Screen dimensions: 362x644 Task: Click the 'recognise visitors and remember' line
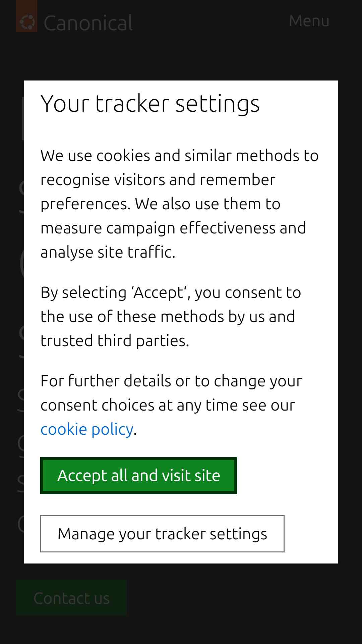(158, 179)
